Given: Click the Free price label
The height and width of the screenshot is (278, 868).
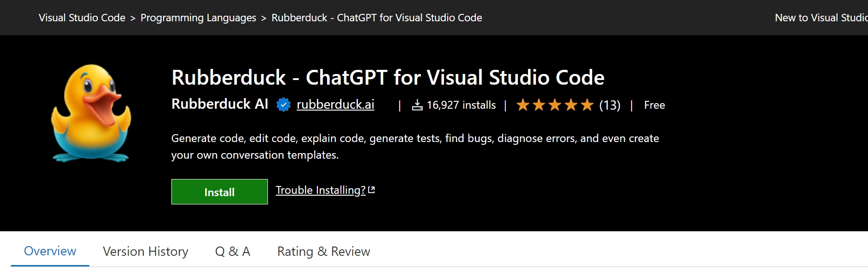Looking at the screenshot, I should [x=654, y=105].
